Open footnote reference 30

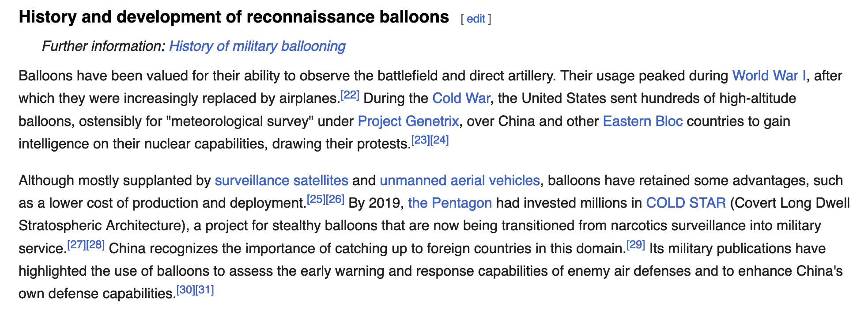(x=186, y=290)
